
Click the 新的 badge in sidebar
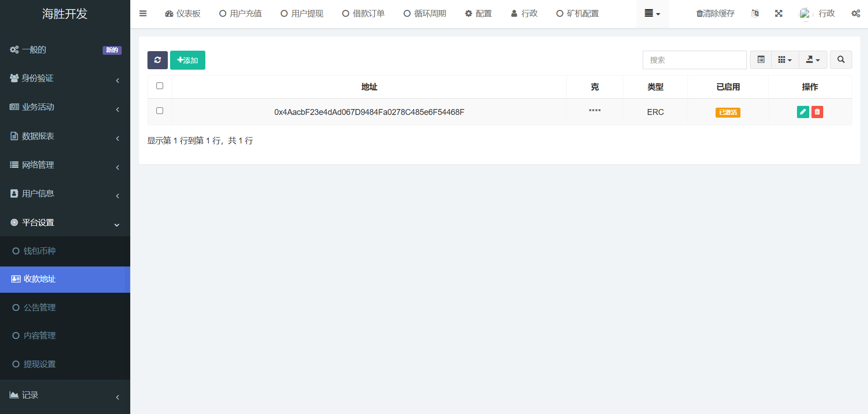click(x=112, y=50)
